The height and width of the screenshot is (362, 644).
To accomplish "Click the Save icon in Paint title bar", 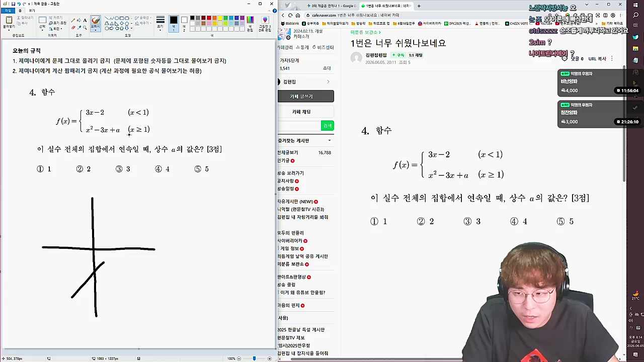I will pos(13,4).
